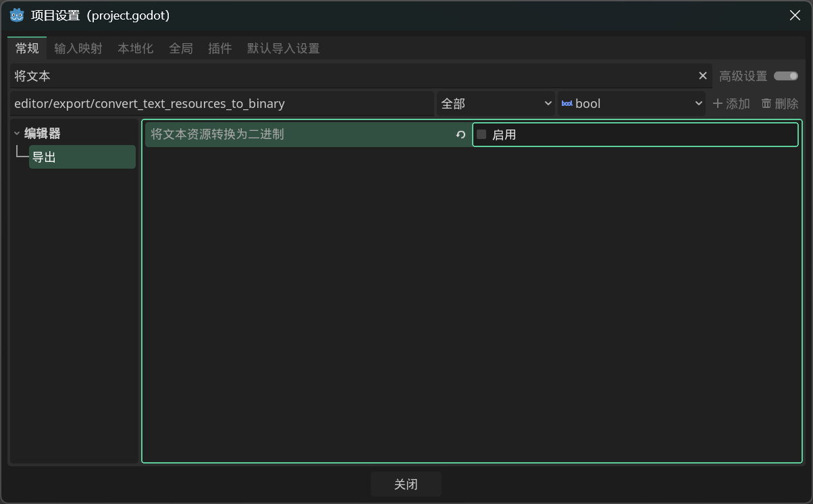Clear the search text with X icon
Screen dimensions: 813x504
[x=702, y=76]
